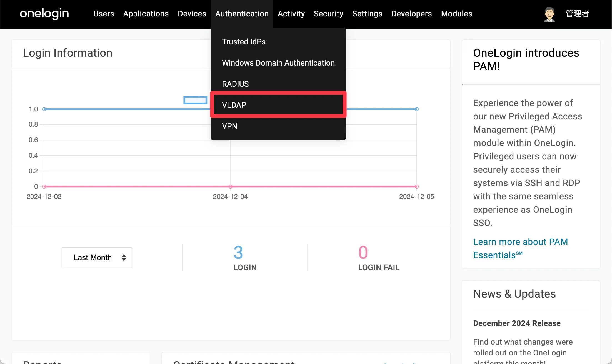Click blue data point at chart's right end
612x364 pixels.
(x=416, y=109)
